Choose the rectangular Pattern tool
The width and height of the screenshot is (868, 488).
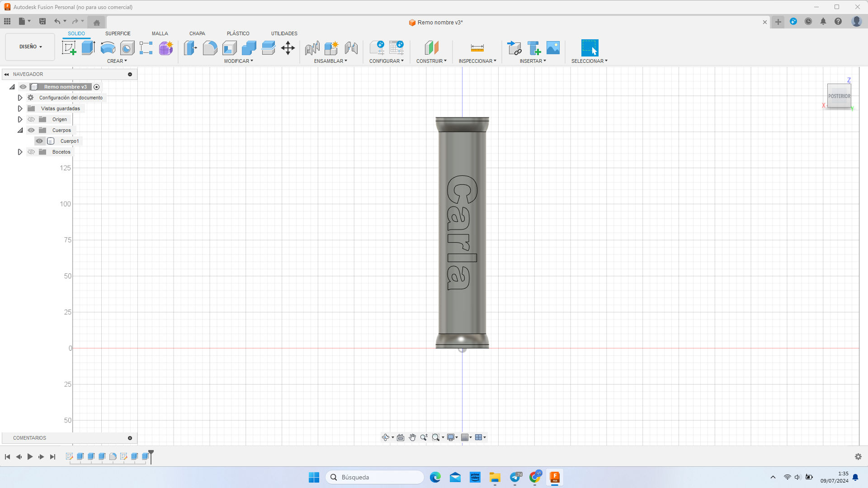point(146,48)
